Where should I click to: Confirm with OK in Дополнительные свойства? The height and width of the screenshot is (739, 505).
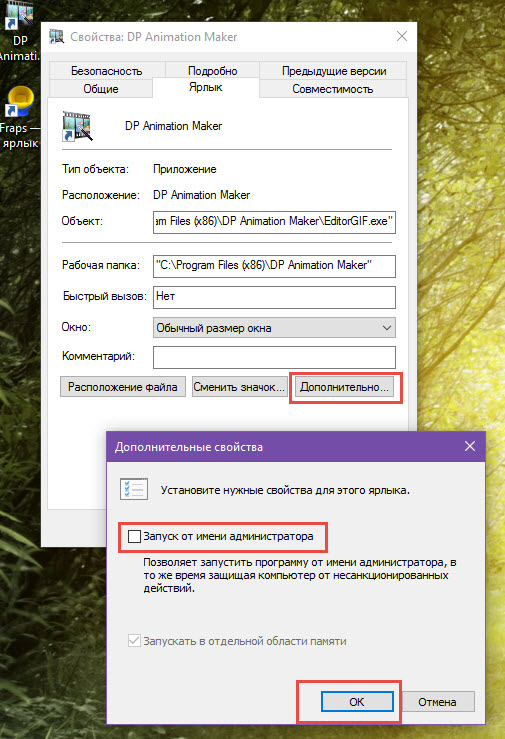pyautogui.click(x=357, y=702)
